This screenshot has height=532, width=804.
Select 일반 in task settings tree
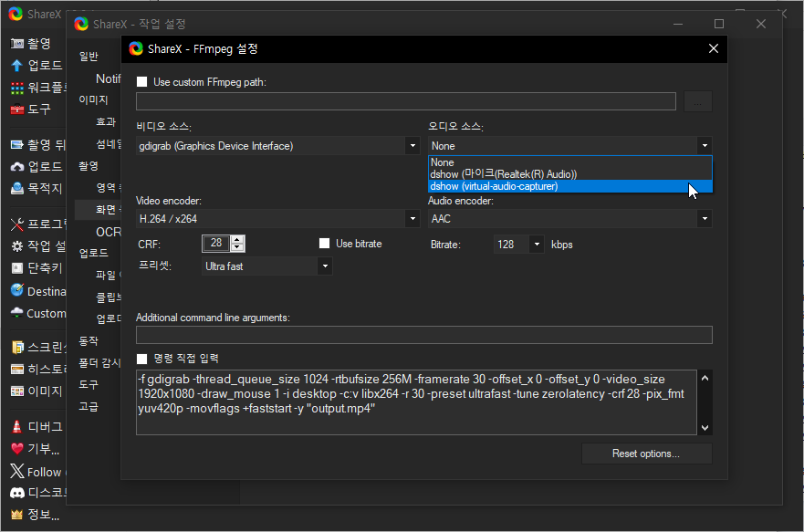(89, 57)
